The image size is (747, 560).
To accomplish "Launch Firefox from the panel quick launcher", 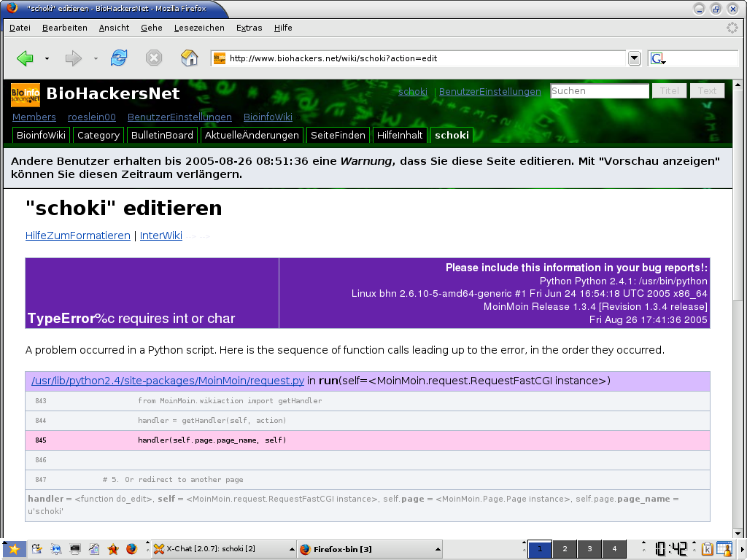I will (x=131, y=549).
